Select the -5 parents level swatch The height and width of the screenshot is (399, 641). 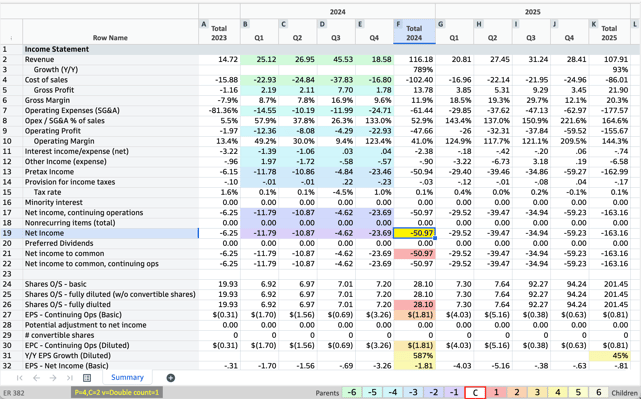pos(372,392)
